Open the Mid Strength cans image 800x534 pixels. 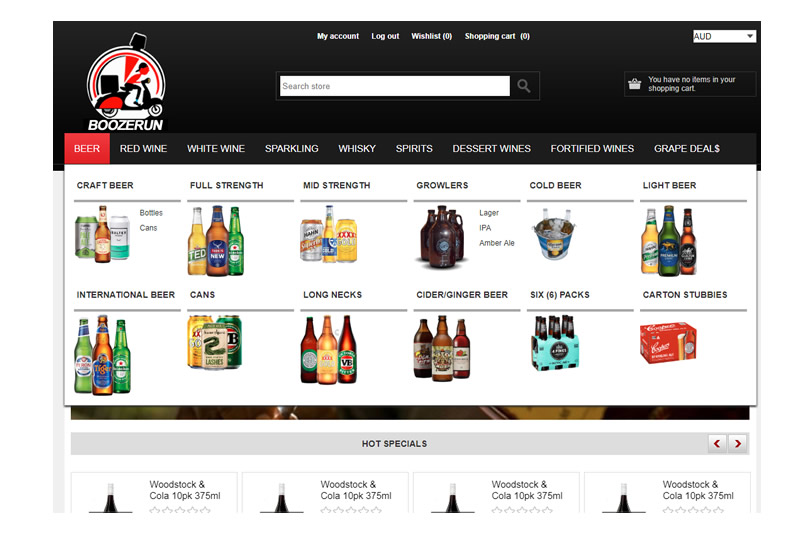pyautogui.click(x=329, y=234)
